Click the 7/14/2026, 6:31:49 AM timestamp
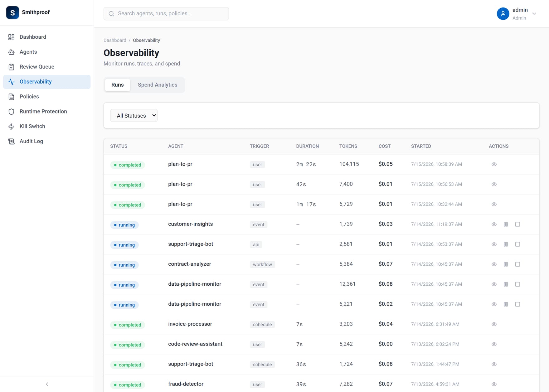Screen dimensions: 549x392 (x=435, y=324)
